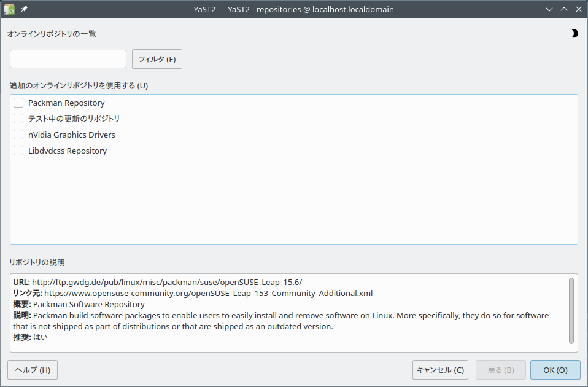
Task: Select the Libdvdcss Repository row label
Action: tap(68, 151)
